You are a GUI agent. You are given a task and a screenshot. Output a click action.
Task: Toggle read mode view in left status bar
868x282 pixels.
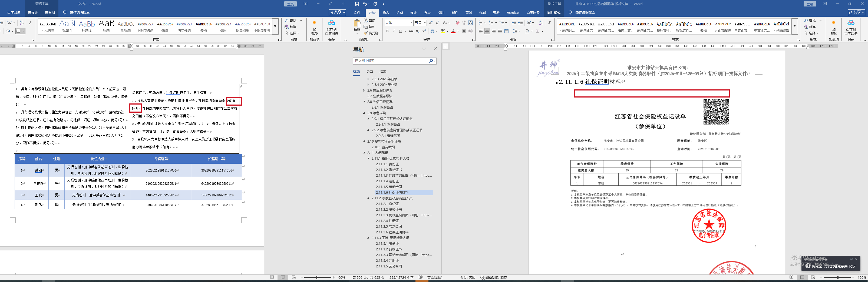tap(272, 277)
